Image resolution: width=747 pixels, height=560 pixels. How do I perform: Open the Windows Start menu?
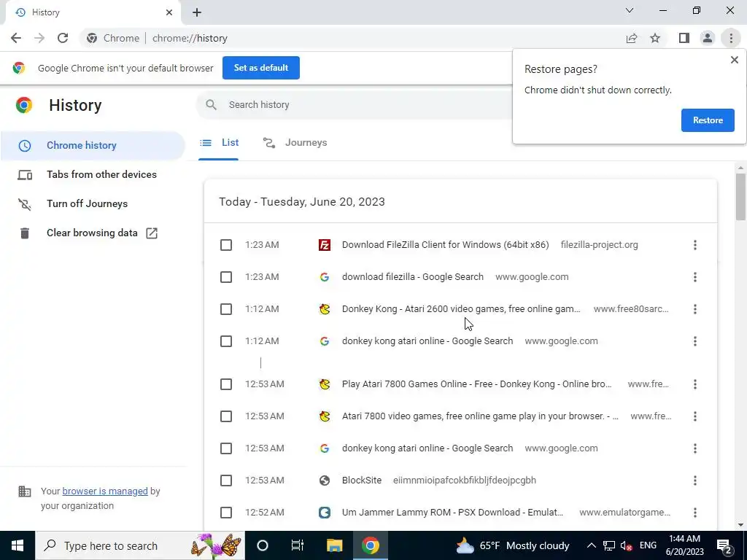pos(18,545)
